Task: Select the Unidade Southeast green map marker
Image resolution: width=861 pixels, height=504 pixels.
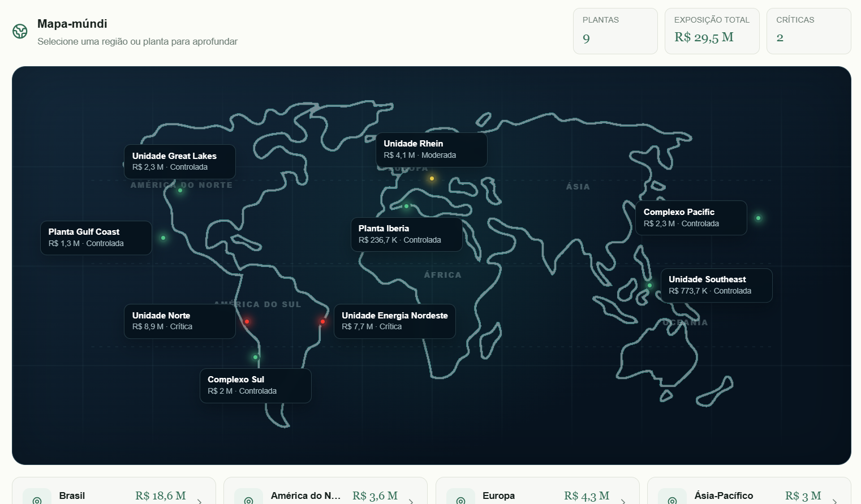Action: point(650,286)
